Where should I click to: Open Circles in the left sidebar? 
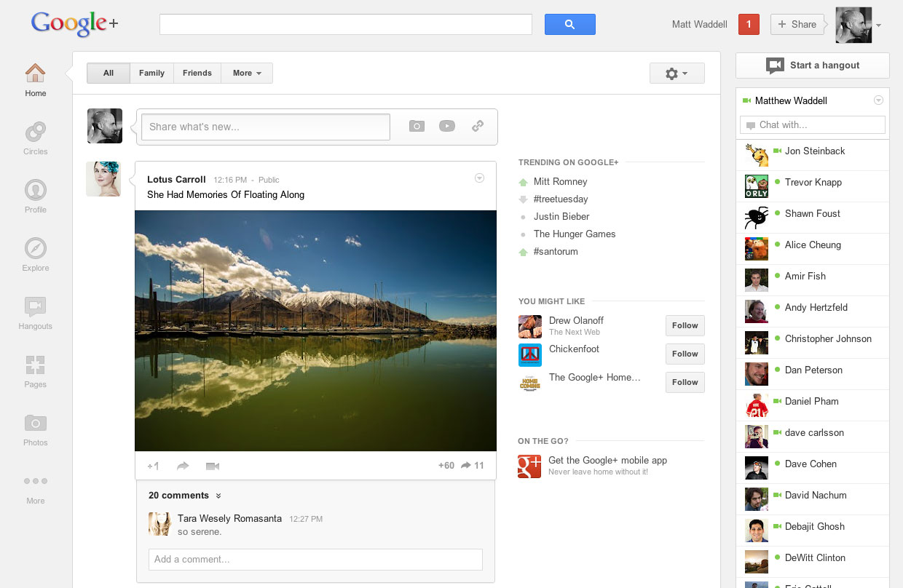[x=35, y=132]
